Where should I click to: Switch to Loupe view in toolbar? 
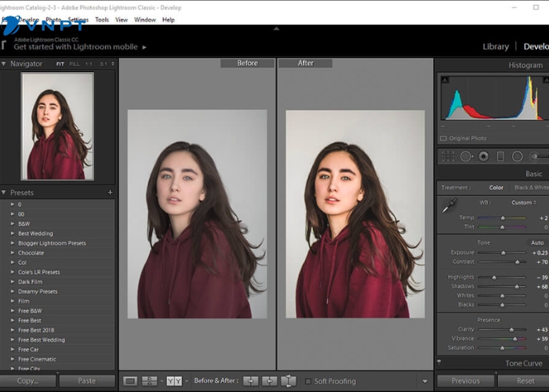(x=130, y=381)
